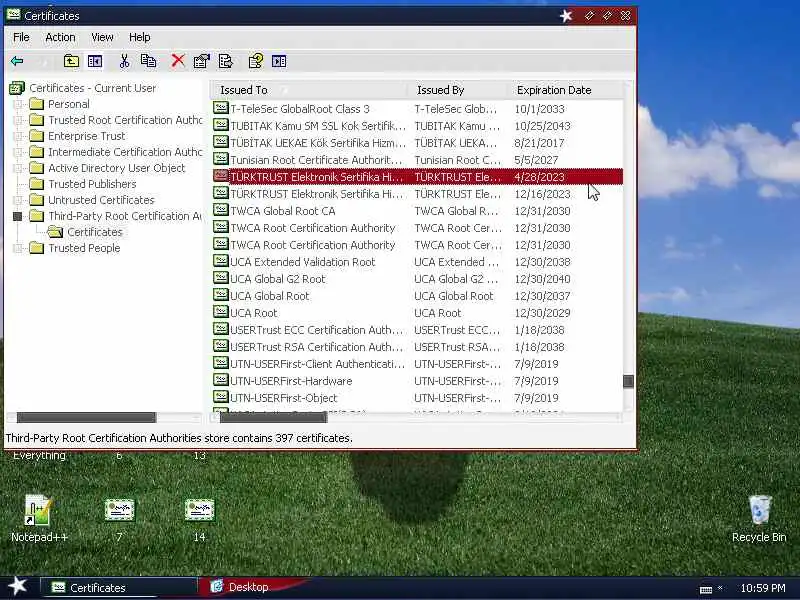Click the Enterprise Trust folder icon
800x600 pixels.
[37, 136]
